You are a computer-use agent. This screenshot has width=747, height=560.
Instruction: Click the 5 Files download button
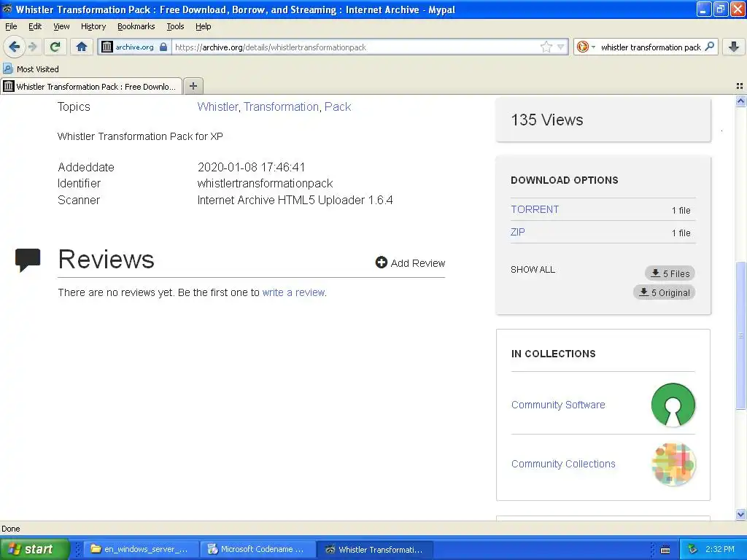(670, 273)
